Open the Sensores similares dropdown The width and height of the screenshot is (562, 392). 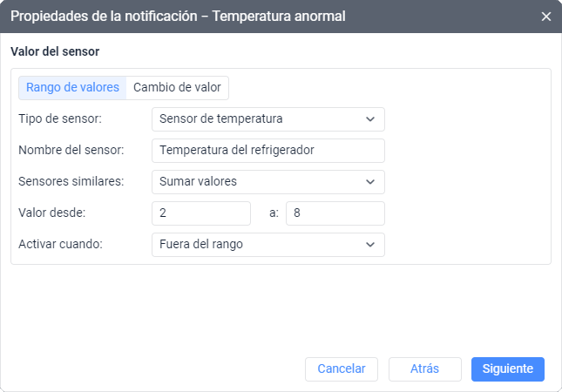[267, 181]
